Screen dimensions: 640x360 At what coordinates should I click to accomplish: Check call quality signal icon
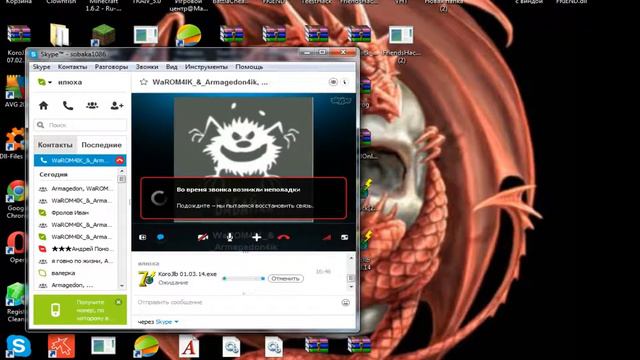[327, 237]
